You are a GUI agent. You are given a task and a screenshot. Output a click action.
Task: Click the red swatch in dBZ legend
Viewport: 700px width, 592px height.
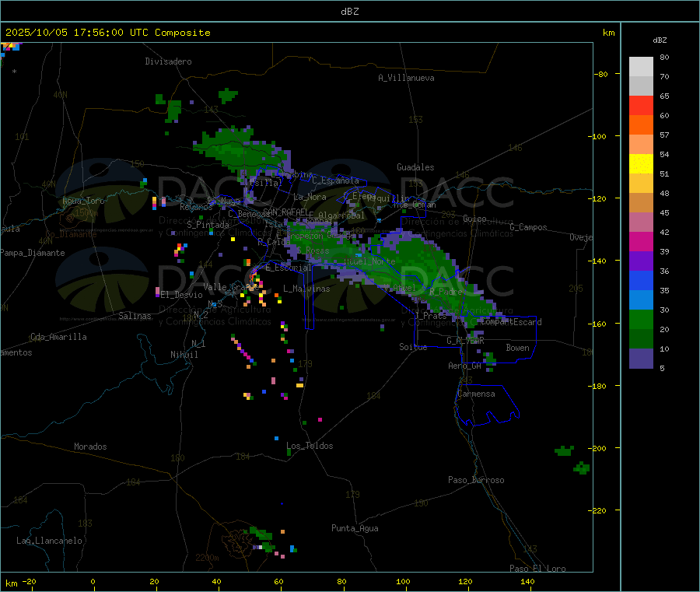641,105
